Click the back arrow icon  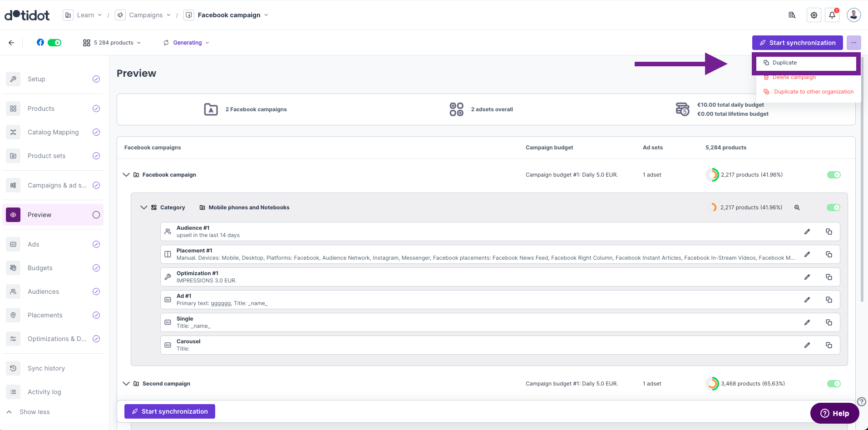(11, 43)
